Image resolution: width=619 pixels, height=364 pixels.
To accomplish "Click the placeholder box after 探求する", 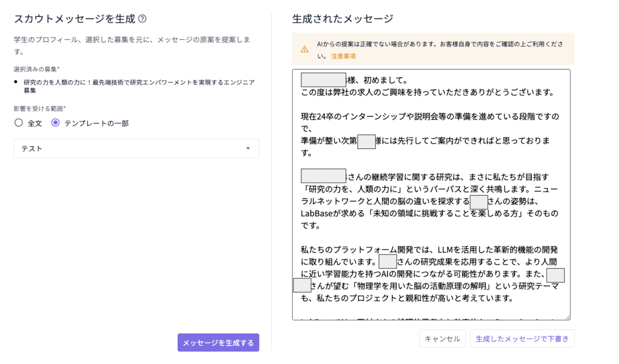I will [x=479, y=202].
